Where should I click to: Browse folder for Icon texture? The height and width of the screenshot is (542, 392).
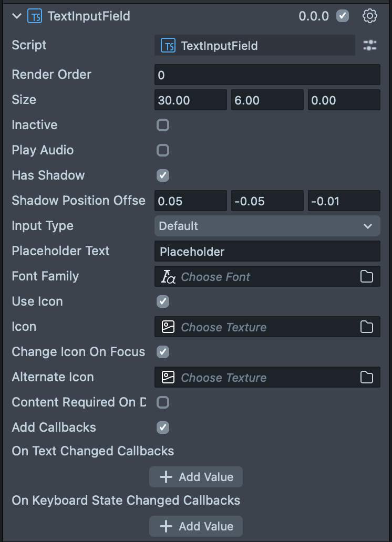[x=367, y=327]
